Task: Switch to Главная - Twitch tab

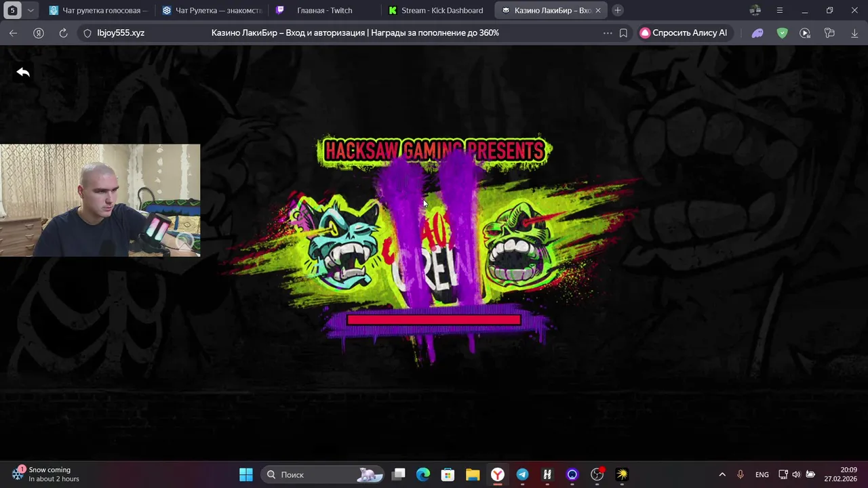Action: point(325,10)
